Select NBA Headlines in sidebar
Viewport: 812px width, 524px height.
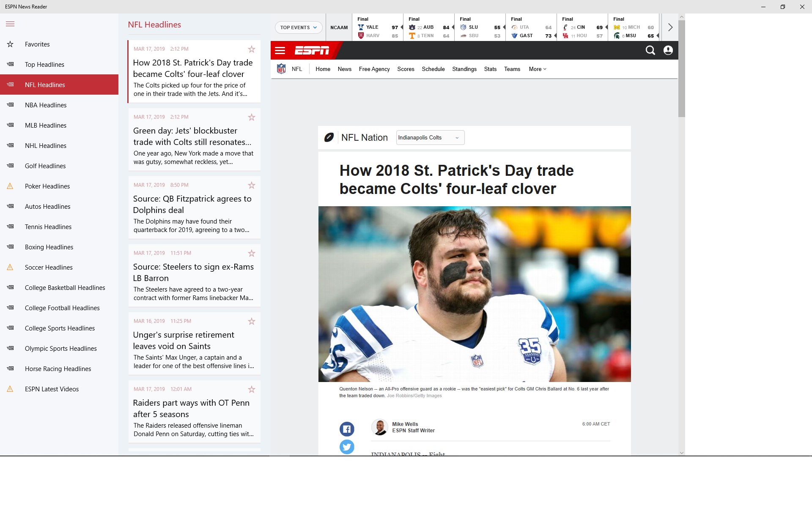click(x=46, y=105)
